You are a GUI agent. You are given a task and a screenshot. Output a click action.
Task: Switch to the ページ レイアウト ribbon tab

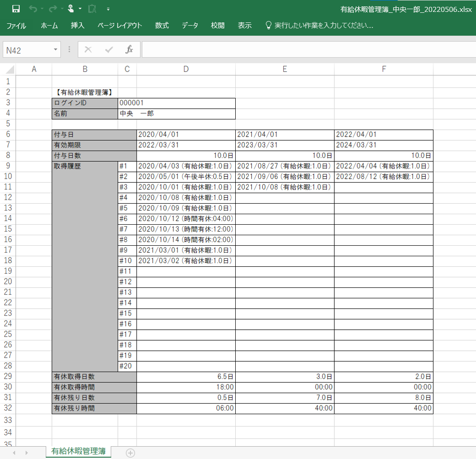point(120,26)
